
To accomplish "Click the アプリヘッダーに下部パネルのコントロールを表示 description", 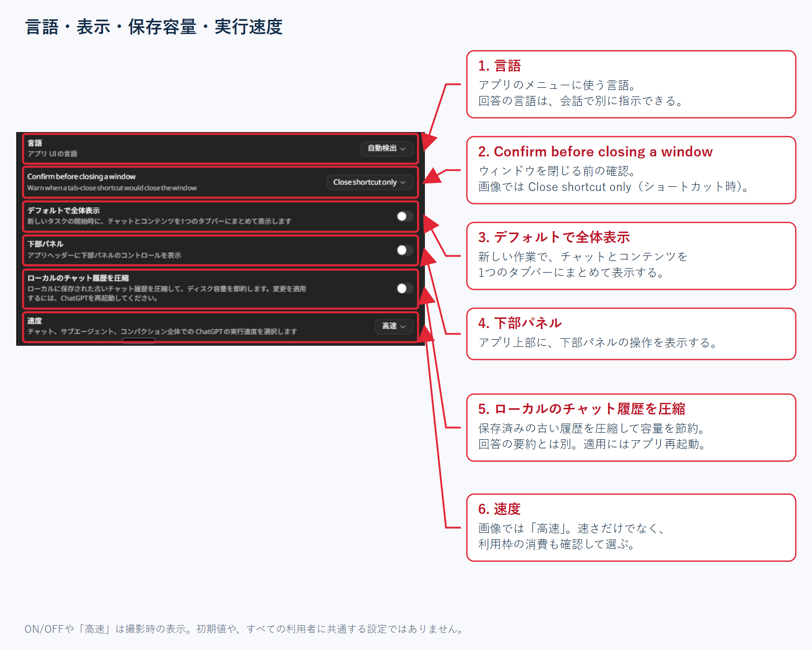I will coord(104,255).
